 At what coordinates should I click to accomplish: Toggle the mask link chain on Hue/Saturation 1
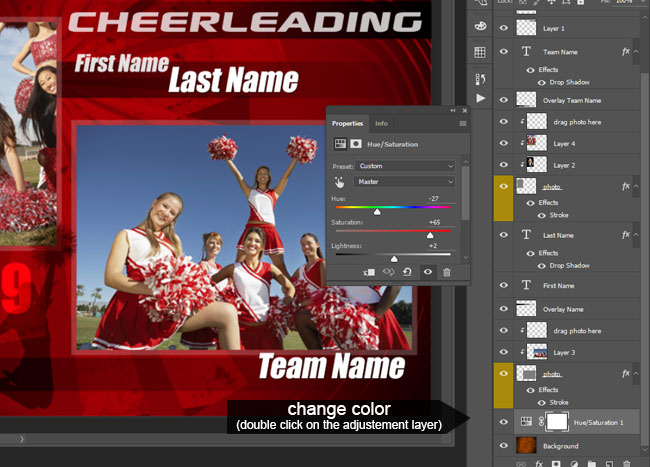(x=541, y=422)
